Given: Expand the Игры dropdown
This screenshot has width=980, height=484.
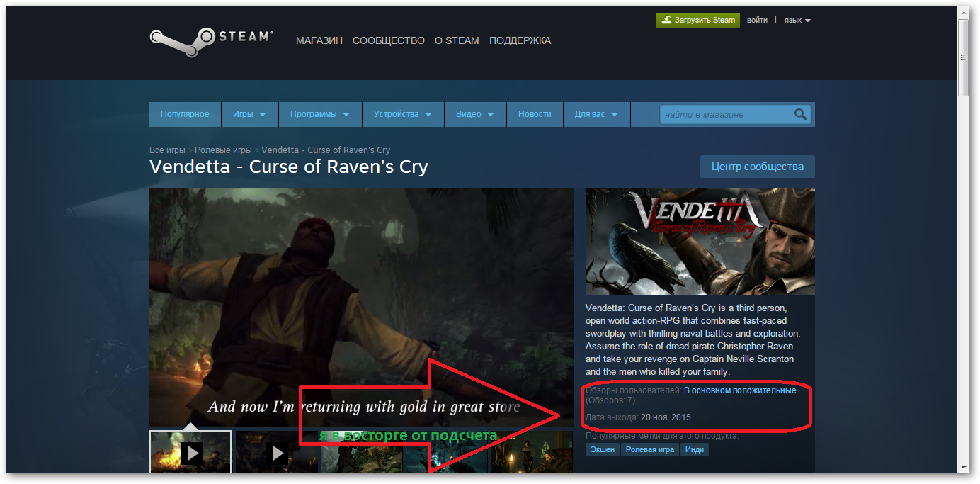Looking at the screenshot, I should pyautogui.click(x=249, y=114).
